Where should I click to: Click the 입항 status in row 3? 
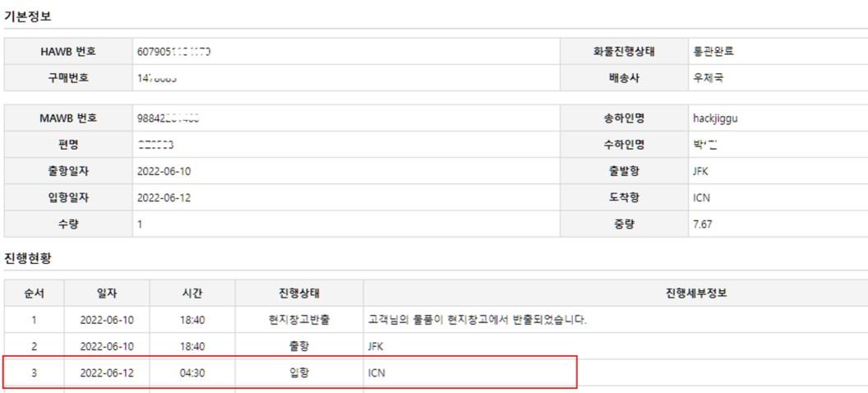pos(299,373)
